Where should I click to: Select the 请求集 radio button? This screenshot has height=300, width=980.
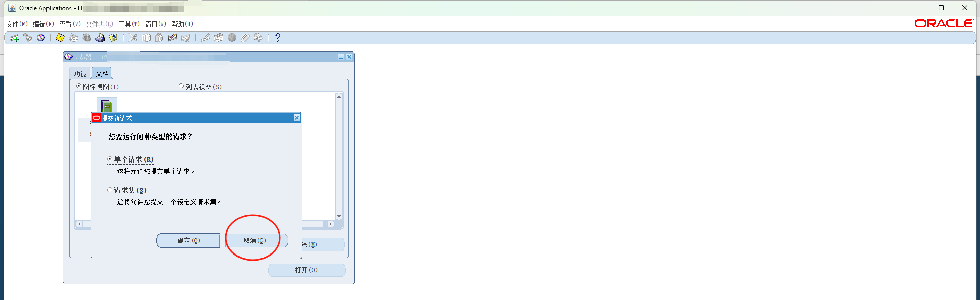[110, 190]
